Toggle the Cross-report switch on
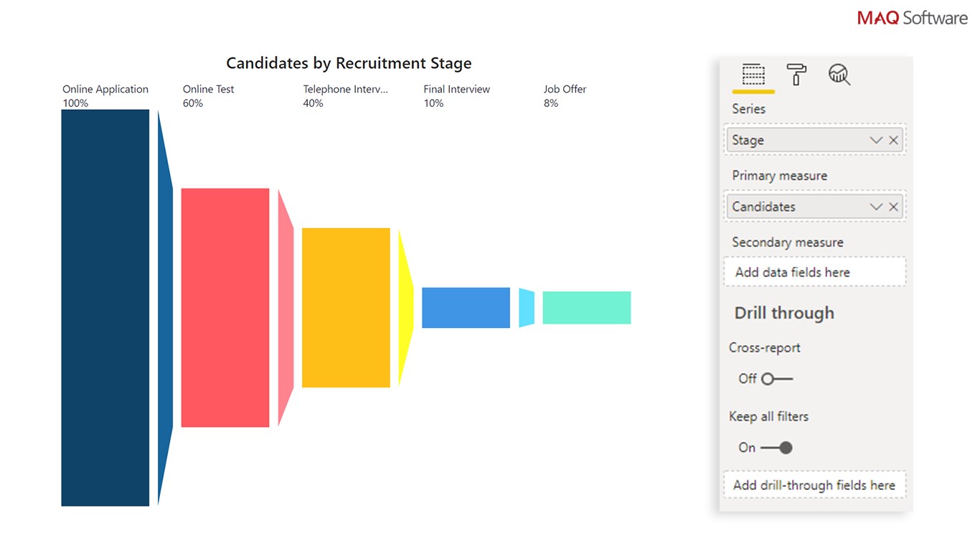This screenshot has height=551, width=980. click(776, 379)
